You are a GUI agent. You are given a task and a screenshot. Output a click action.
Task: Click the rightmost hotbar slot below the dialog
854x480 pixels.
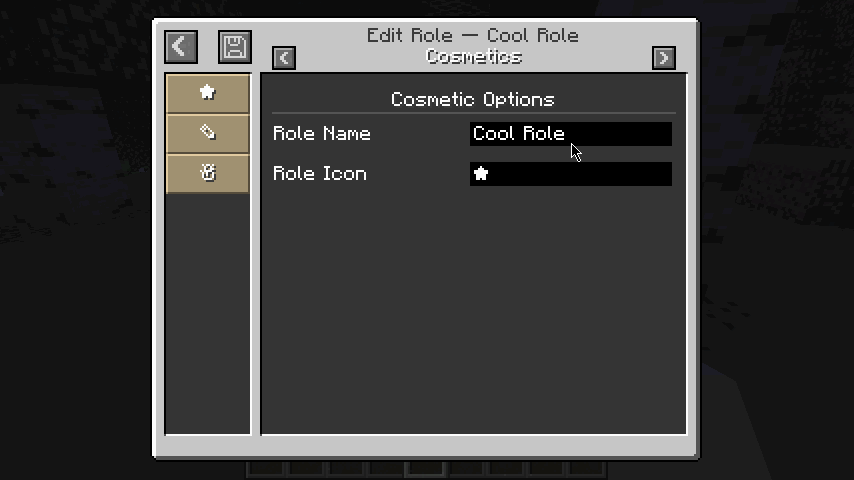click(585, 469)
